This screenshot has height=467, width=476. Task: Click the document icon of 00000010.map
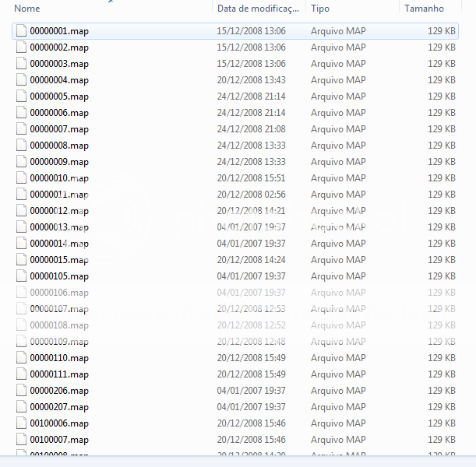coord(21,178)
